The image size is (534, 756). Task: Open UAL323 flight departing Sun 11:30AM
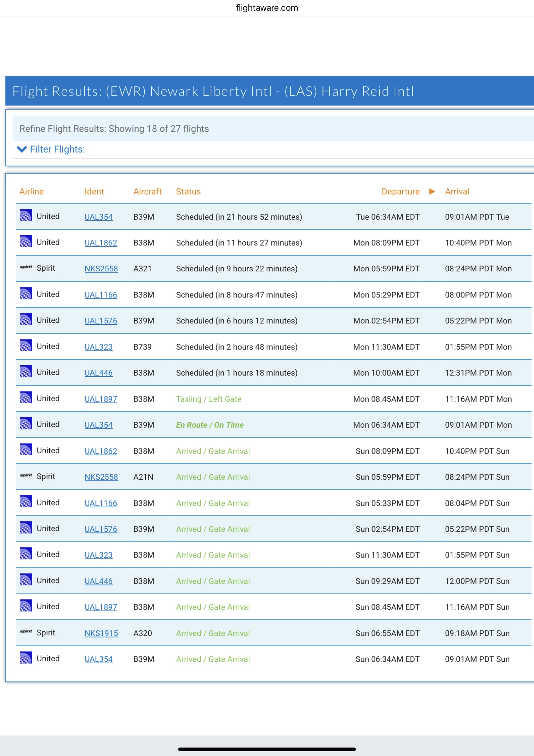(x=99, y=555)
